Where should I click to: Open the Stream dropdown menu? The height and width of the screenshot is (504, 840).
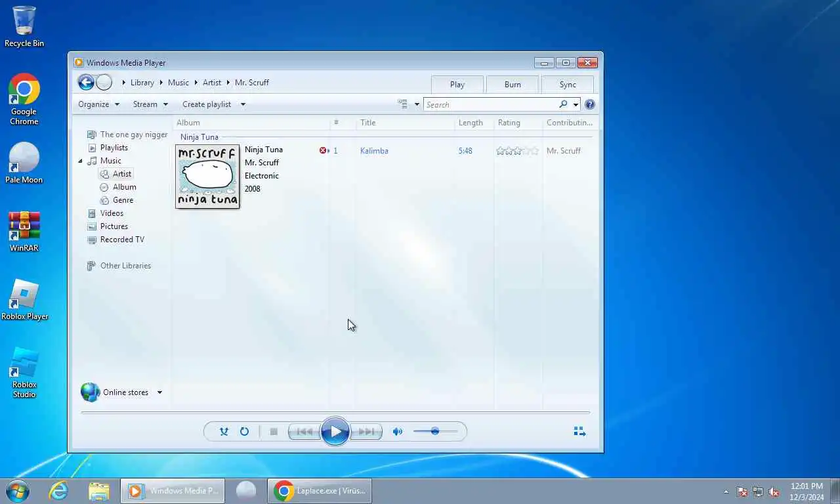(151, 104)
